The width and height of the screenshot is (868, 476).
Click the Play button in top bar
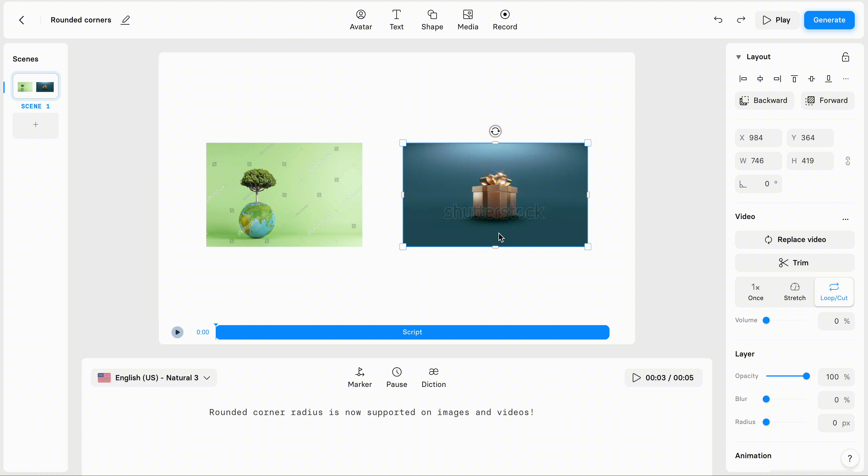click(x=777, y=20)
